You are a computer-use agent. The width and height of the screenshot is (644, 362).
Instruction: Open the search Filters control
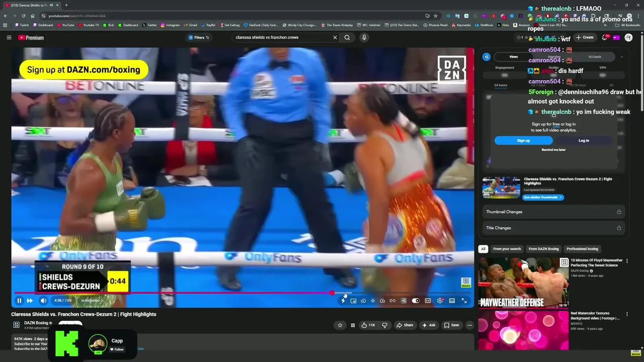[x=199, y=38]
